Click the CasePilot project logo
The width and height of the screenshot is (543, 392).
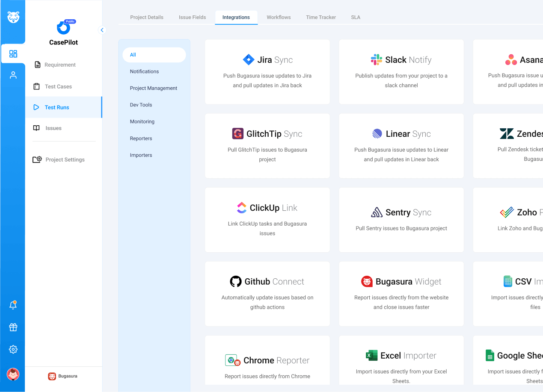coord(63,28)
